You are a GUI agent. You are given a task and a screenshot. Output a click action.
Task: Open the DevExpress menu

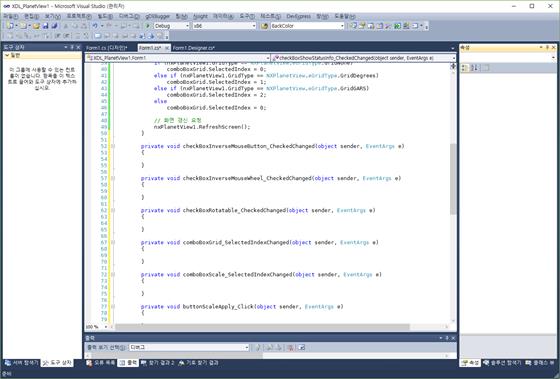tap(299, 16)
